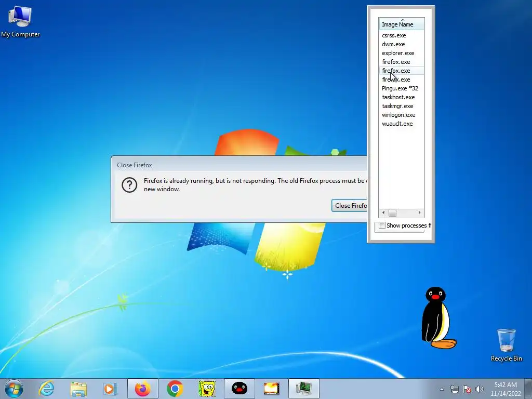
Task: Switch to Task Manager taskbar button
Action: click(x=303, y=389)
